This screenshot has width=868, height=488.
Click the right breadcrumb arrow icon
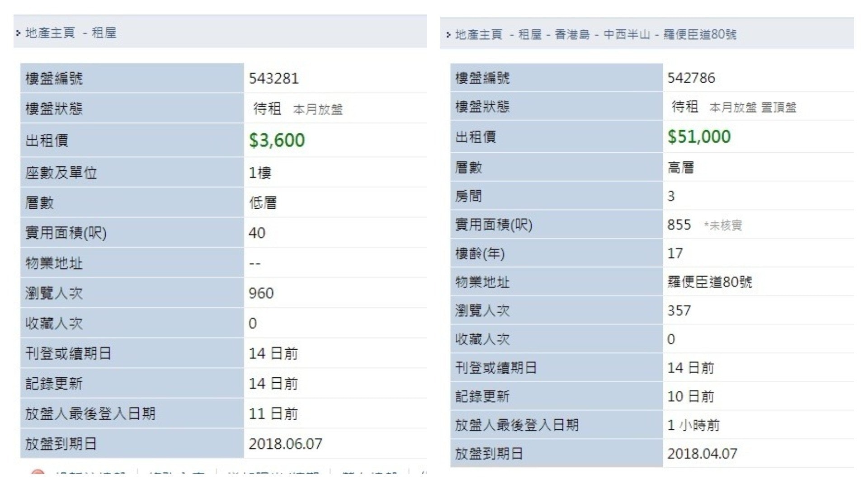click(448, 35)
